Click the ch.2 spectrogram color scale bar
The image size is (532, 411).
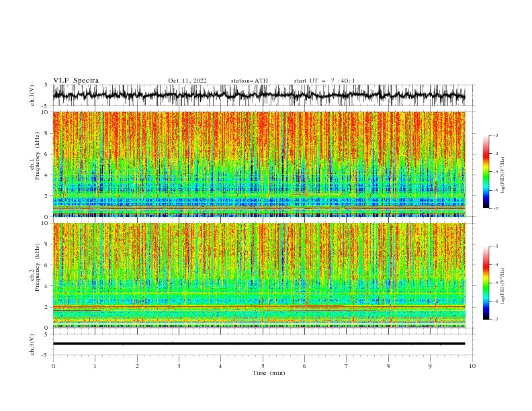486,283
